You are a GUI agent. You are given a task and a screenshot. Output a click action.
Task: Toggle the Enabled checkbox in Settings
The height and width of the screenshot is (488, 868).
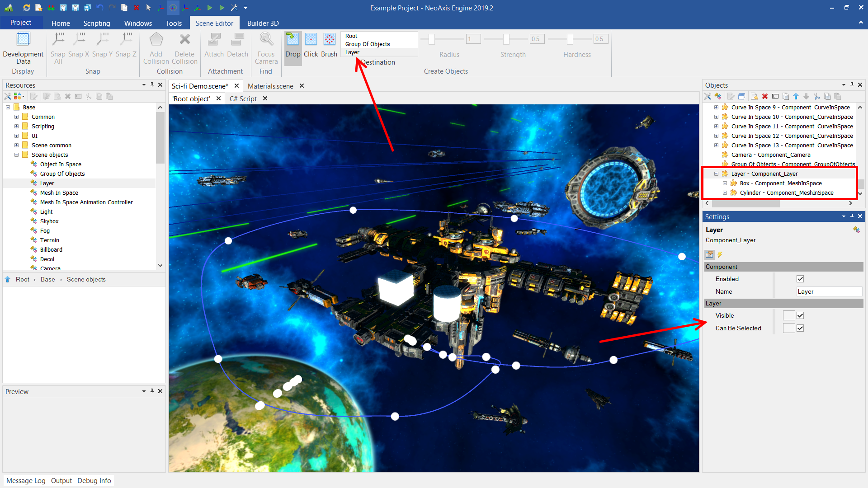pyautogui.click(x=800, y=279)
